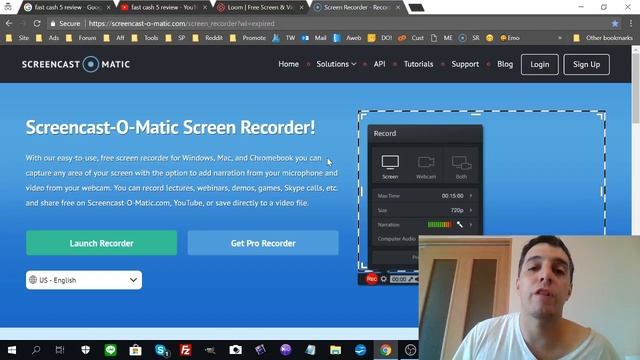Open the Aweb bookmark
The height and width of the screenshot is (360, 640).
tap(347, 38)
